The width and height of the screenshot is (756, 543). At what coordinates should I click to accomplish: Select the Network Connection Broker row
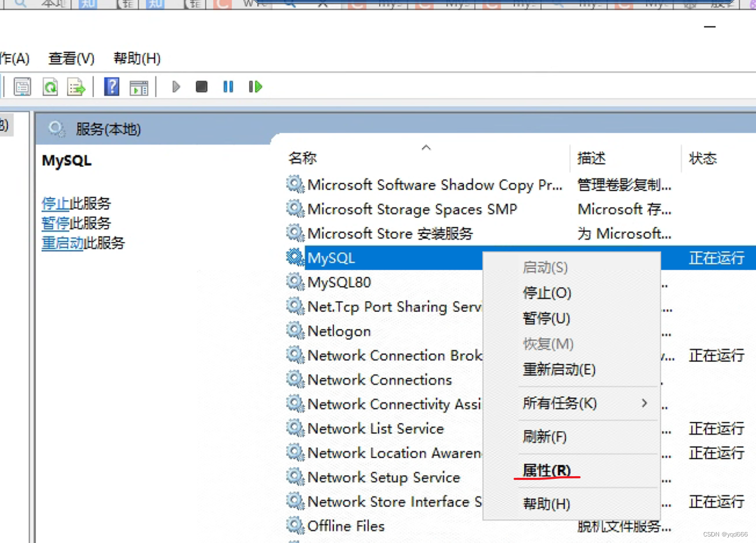pyautogui.click(x=395, y=355)
